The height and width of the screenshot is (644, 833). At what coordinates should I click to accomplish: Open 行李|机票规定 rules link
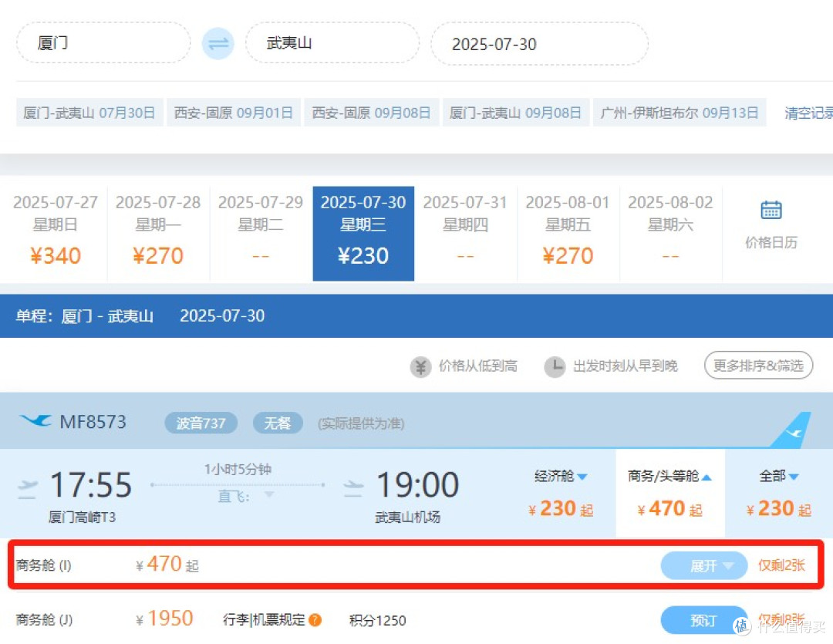click(264, 620)
